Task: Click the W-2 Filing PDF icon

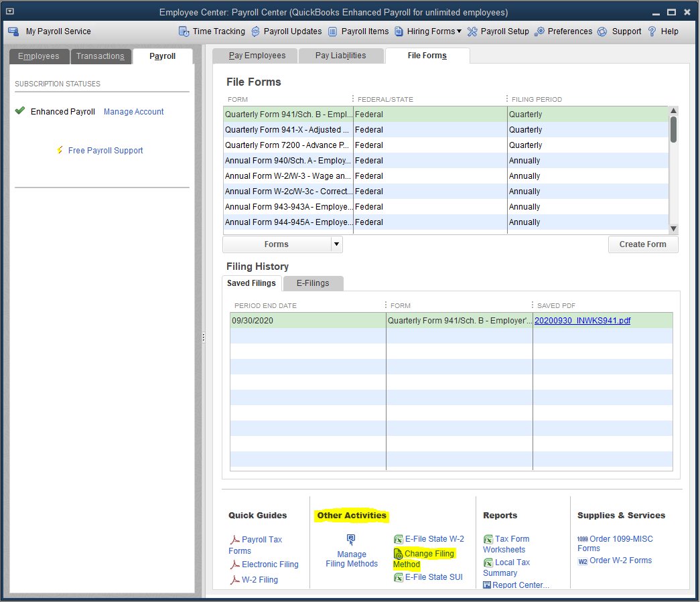Action: coord(235,580)
